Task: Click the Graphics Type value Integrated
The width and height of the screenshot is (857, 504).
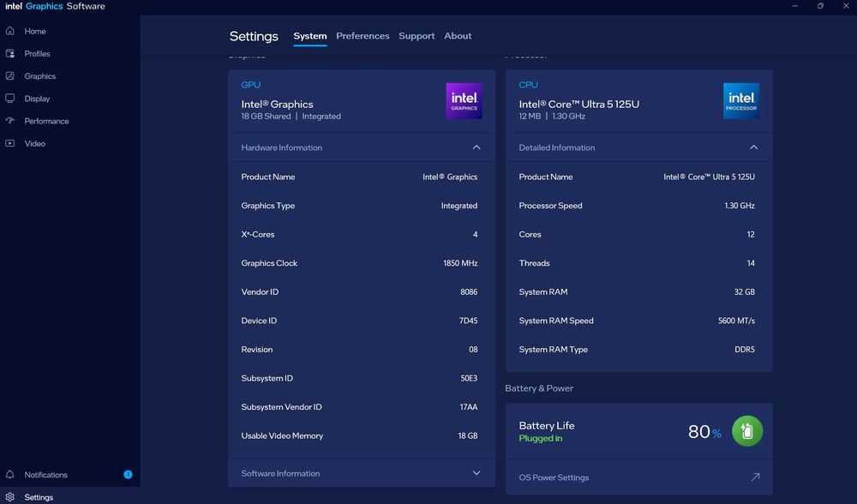Action: point(459,206)
